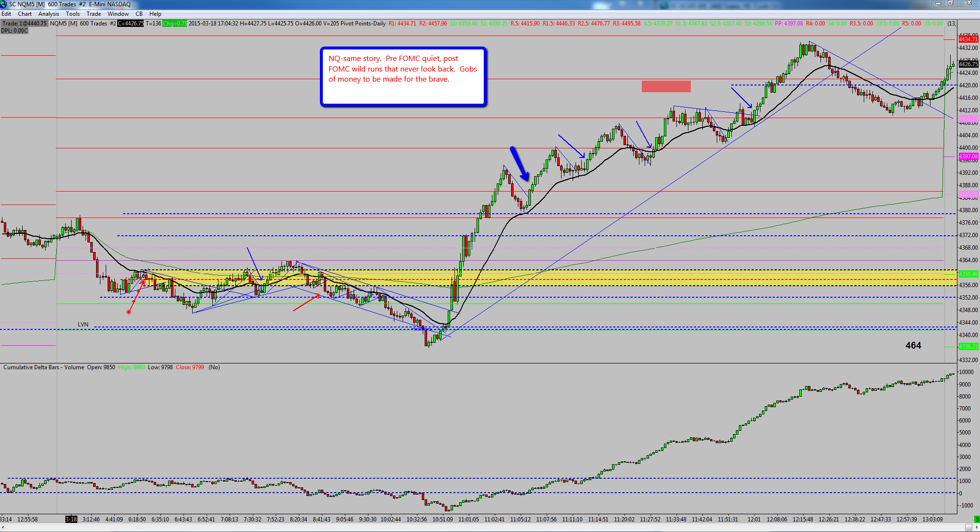Click the highlighted '3-18' date marker
Screen dimensions: 980x532
(71, 519)
